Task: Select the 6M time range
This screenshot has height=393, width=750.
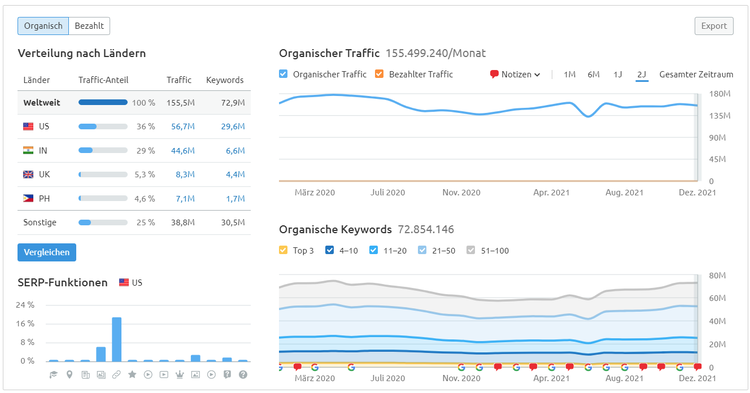Action: tap(594, 75)
